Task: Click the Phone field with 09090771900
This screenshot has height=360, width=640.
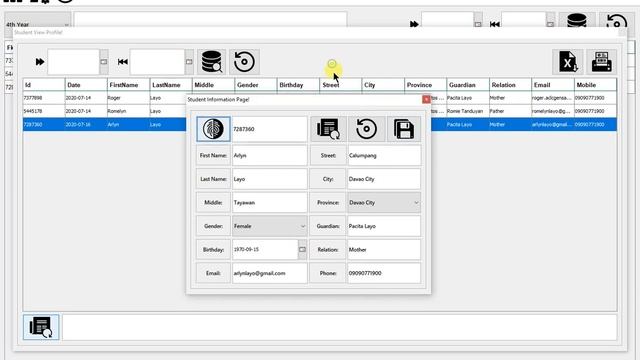Action: click(384, 273)
